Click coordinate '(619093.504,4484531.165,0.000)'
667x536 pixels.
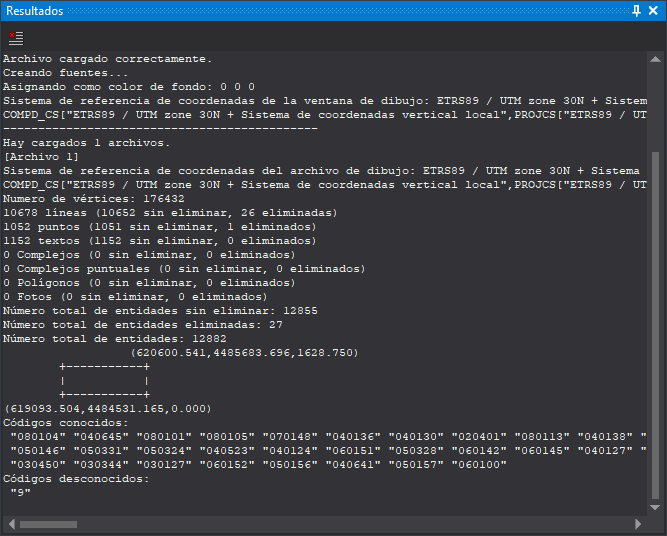tap(108, 409)
